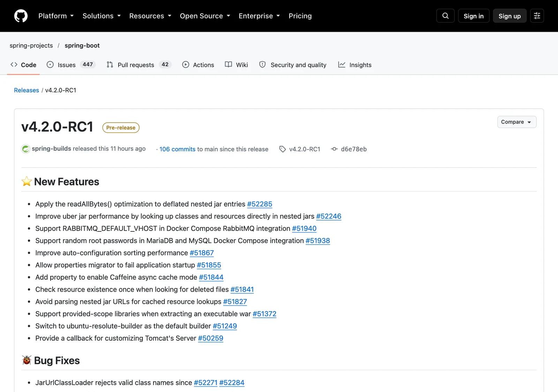558x392 pixels.
Task: Click the Sign up button
Action: point(510,16)
